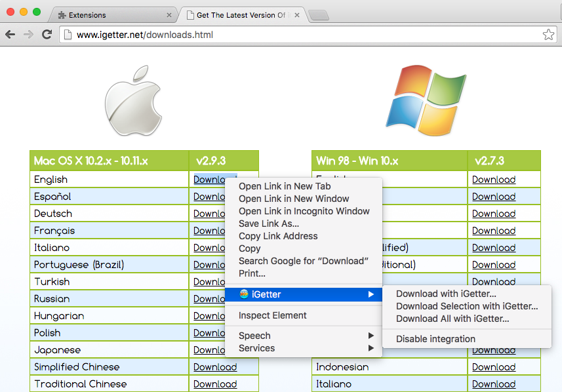
Task: Expand the iGetter submenu arrow
Action: [371, 294]
